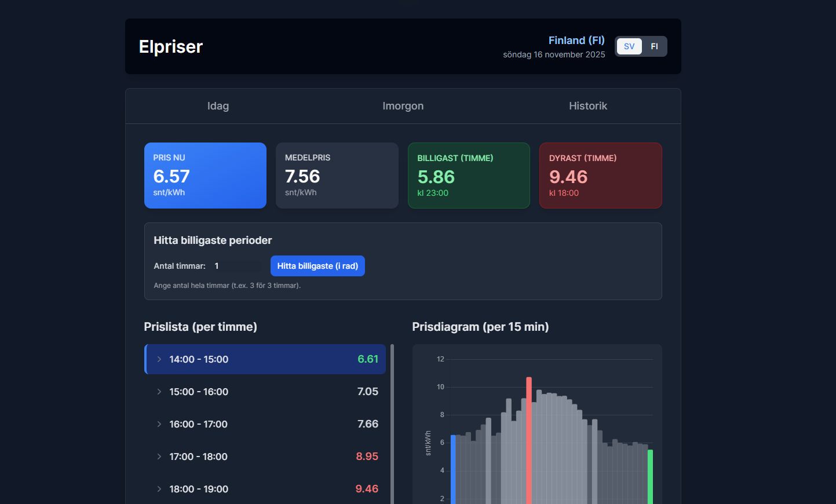The height and width of the screenshot is (504, 836).
Task: Expand the 14:00 - 15:00 row chevron
Action: [x=159, y=359]
